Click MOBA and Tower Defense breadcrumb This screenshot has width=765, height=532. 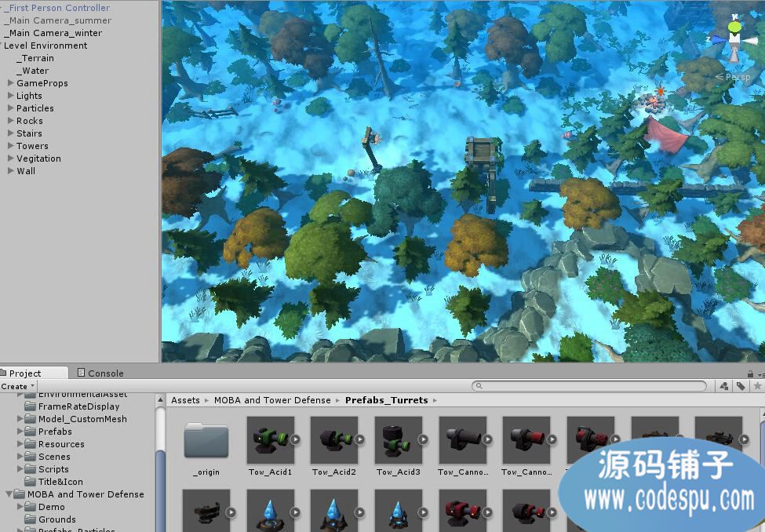click(272, 400)
